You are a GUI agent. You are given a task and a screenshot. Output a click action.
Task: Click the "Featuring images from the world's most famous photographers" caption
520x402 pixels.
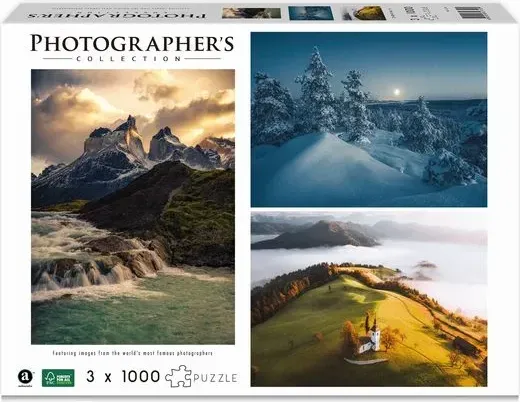[133, 353]
